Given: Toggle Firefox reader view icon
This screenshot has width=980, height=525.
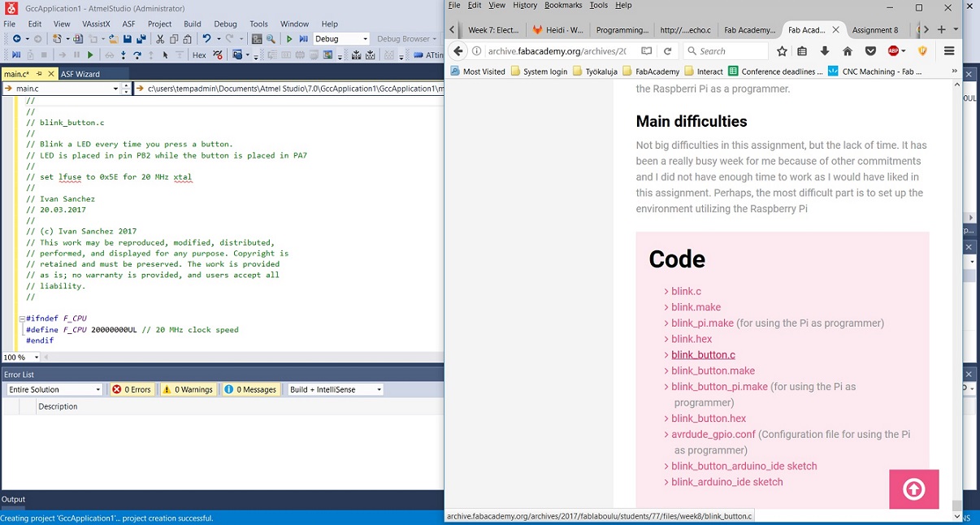Looking at the screenshot, I should click(x=647, y=50).
